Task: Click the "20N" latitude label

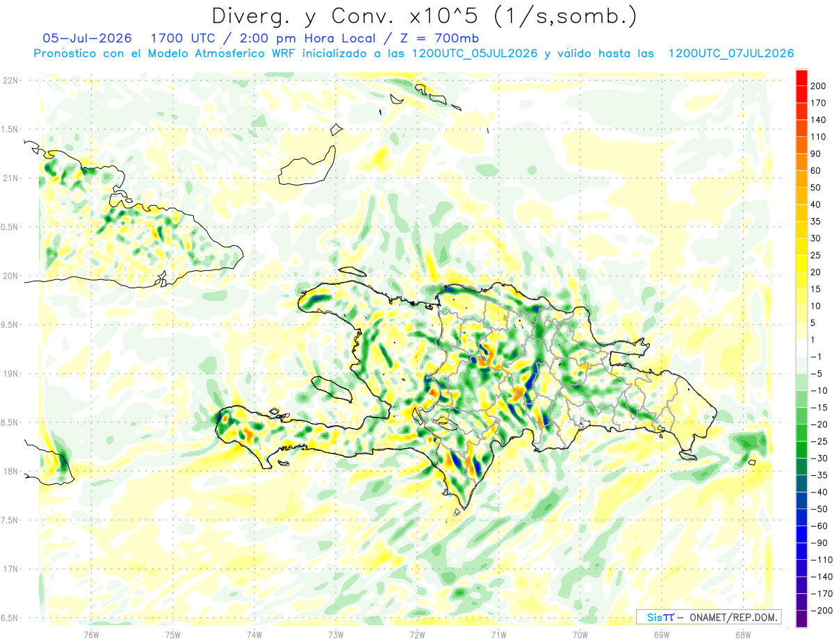Action: coord(10,276)
